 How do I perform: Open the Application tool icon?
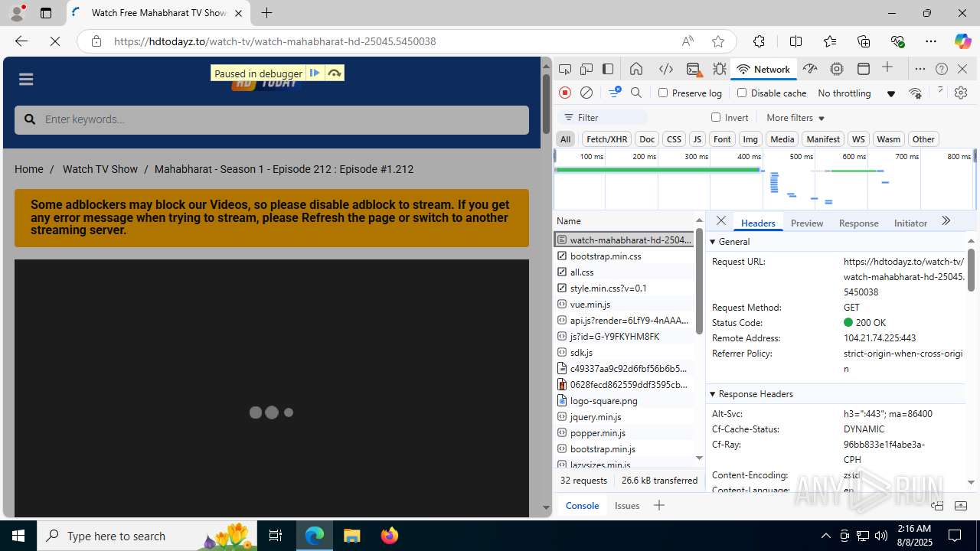[864, 69]
